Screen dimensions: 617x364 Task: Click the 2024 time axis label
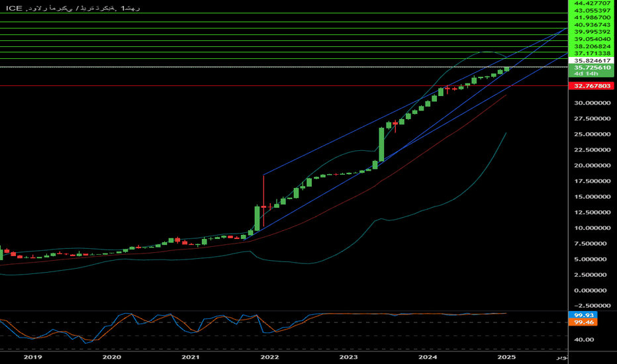(x=428, y=357)
